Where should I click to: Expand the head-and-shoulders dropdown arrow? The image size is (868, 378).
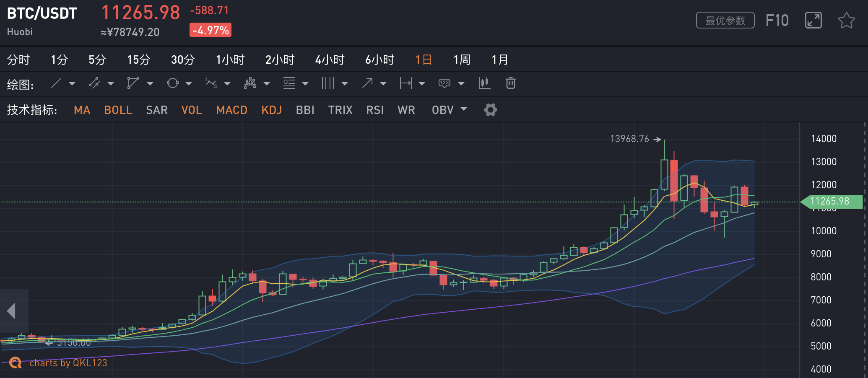(266, 84)
